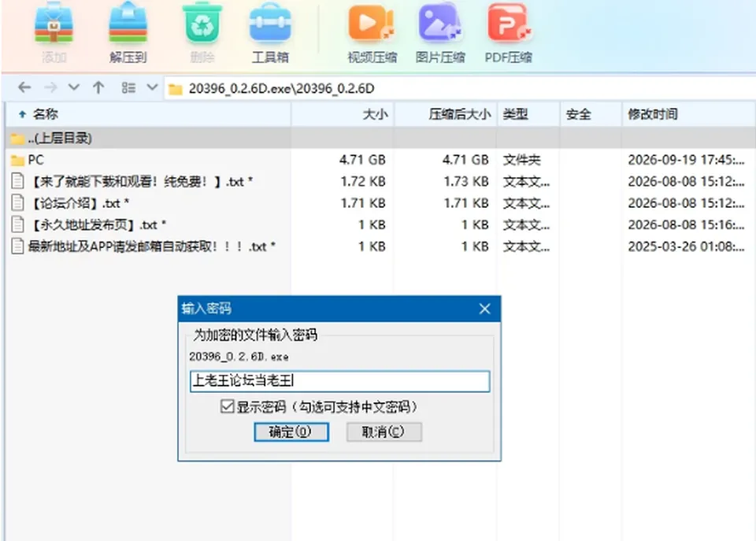Screen dimensions: 756x541
Task: Sort by 安全 column header
Action: (x=591, y=114)
